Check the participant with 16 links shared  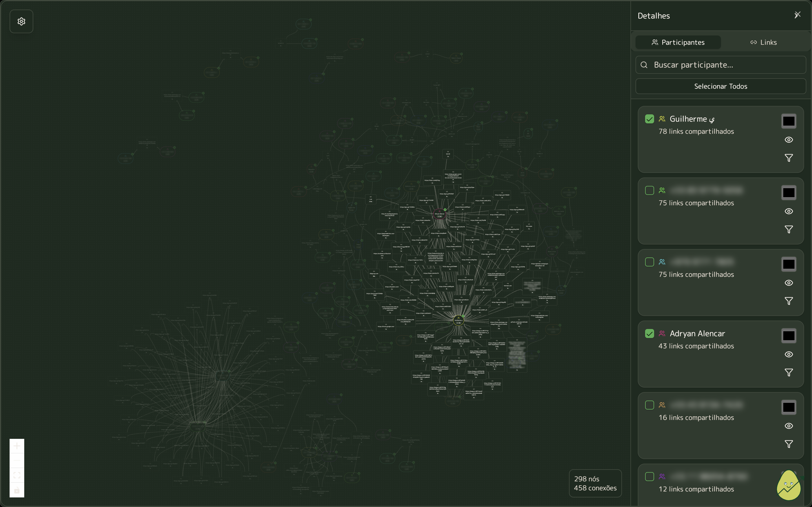(649, 405)
